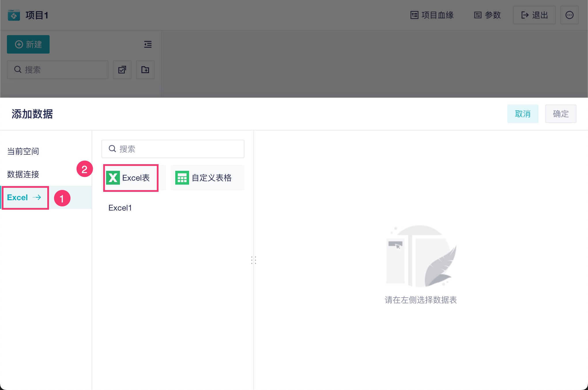Collapse the left sidebar panel icon
This screenshot has height=390, width=588.
[x=148, y=44]
